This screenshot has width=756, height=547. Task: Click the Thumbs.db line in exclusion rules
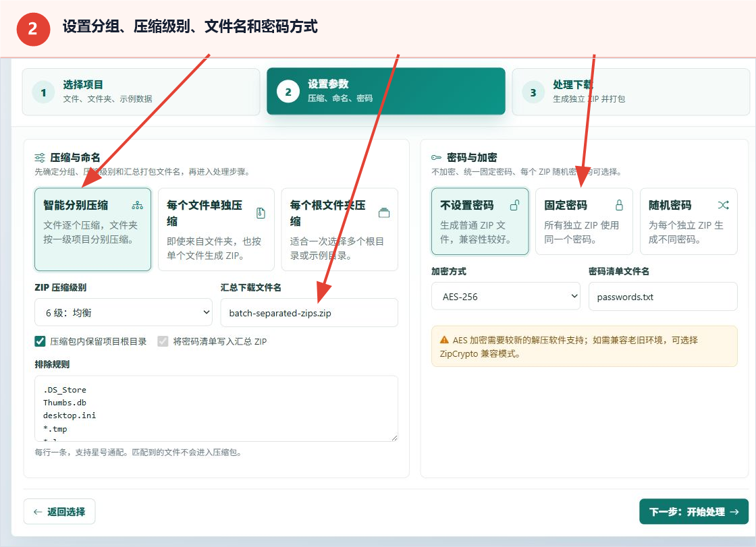(65, 403)
